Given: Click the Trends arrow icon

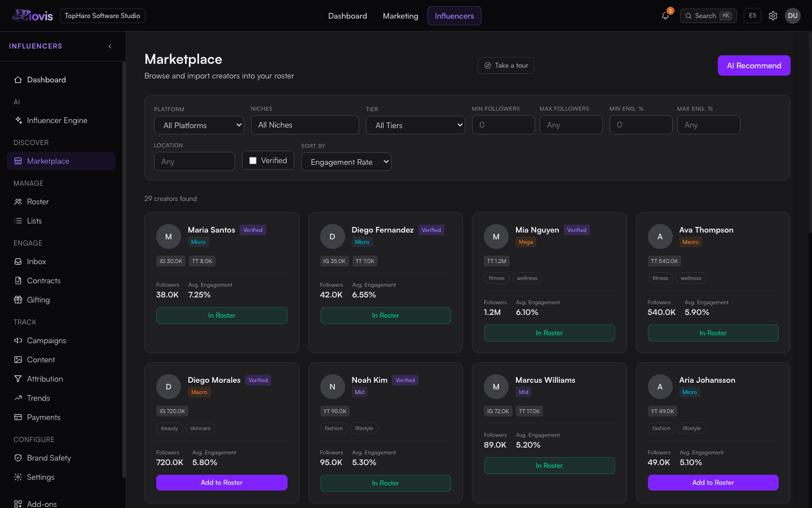Looking at the screenshot, I should tap(18, 398).
